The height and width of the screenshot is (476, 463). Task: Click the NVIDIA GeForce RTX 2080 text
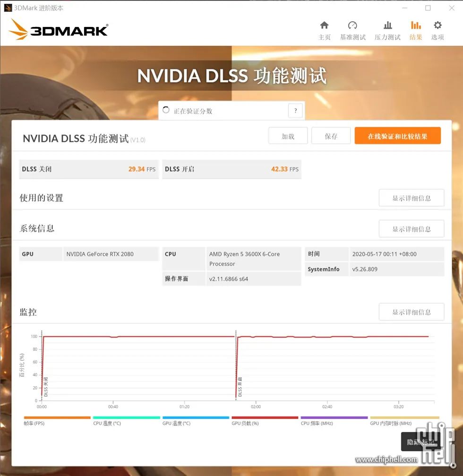tap(100, 254)
